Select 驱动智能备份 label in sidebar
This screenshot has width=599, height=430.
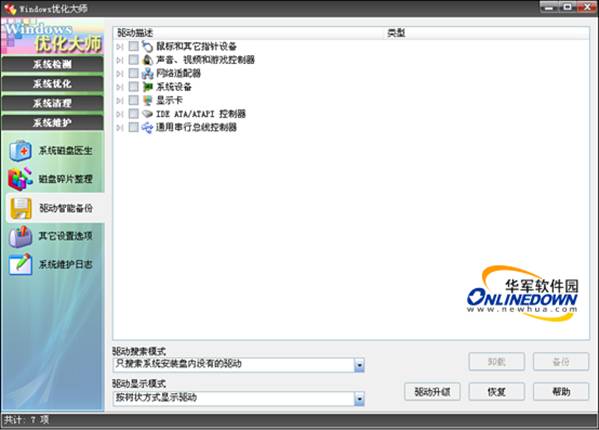(66, 208)
